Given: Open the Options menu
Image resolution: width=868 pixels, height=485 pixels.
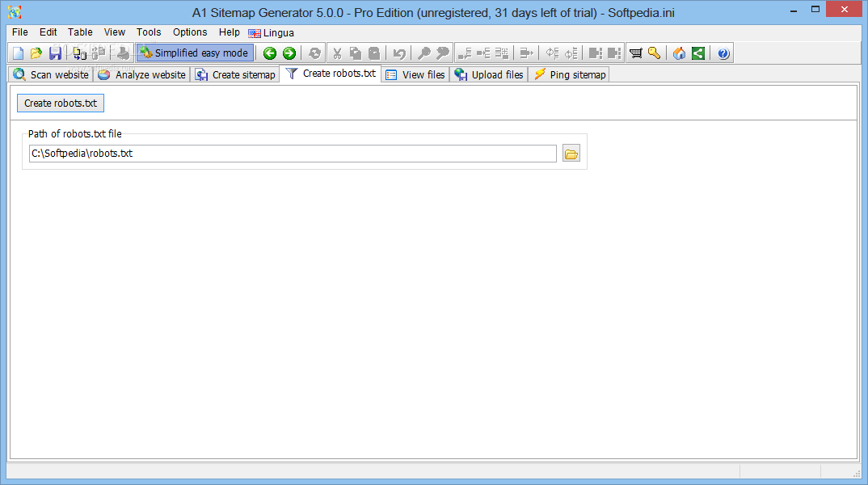Looking at the screenshot, I should pos(190,32).
